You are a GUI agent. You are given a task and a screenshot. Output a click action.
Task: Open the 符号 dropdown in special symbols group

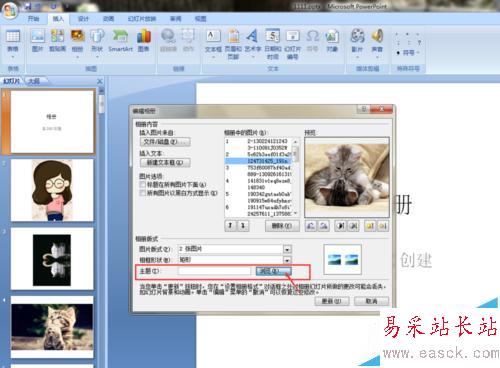pos(408,53)
